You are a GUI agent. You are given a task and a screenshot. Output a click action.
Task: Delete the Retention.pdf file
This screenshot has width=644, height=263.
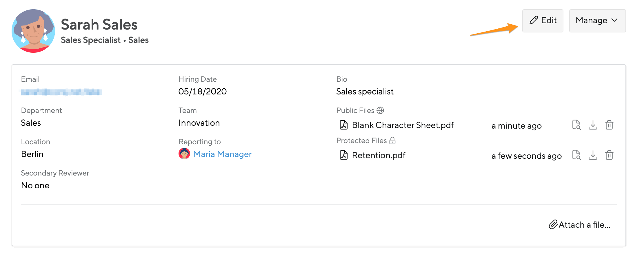tap(609, 155)
